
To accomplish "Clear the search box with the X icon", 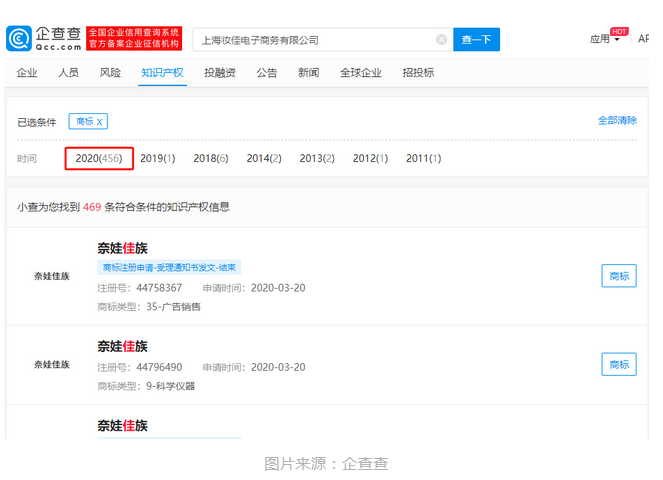I will point(441,40).
